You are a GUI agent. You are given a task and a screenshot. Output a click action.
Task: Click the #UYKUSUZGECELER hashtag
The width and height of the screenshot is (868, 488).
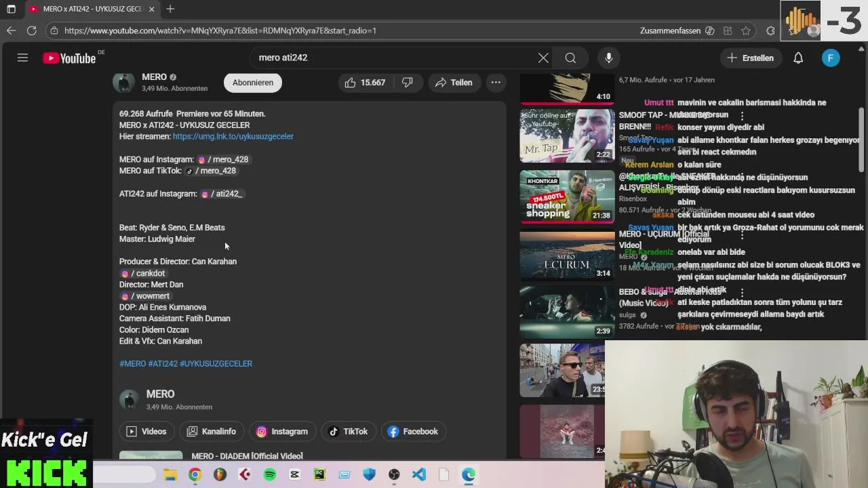pyautogui.click(x=216, y=364)
